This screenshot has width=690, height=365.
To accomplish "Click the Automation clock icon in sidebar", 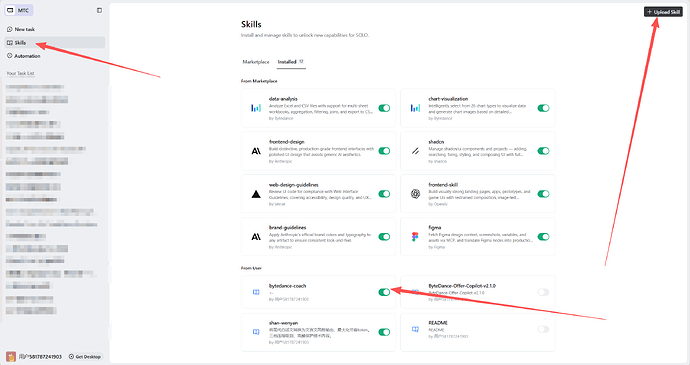I will pos(9,56).
